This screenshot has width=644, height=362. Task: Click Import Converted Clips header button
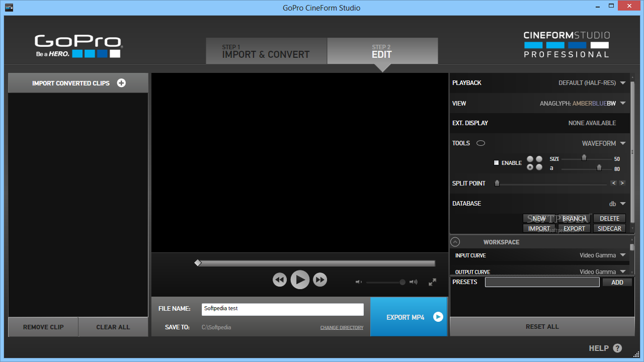tap(78, 83)
